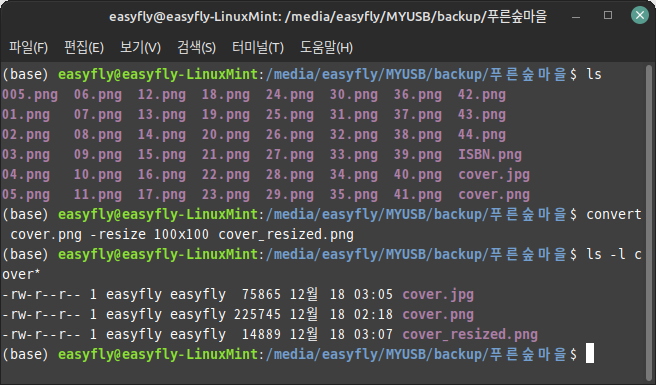Click the timestamp 03:07
Screen dimensions: 656x385
tap(374, 335)
